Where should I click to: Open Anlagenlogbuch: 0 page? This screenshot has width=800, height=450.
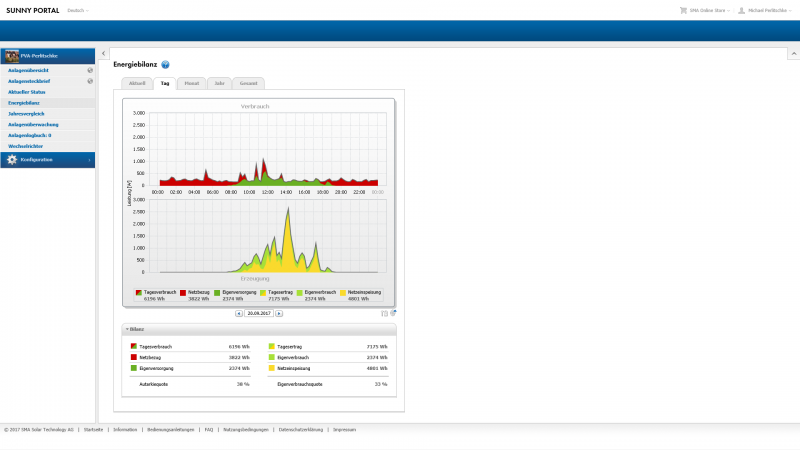point(30,135)
